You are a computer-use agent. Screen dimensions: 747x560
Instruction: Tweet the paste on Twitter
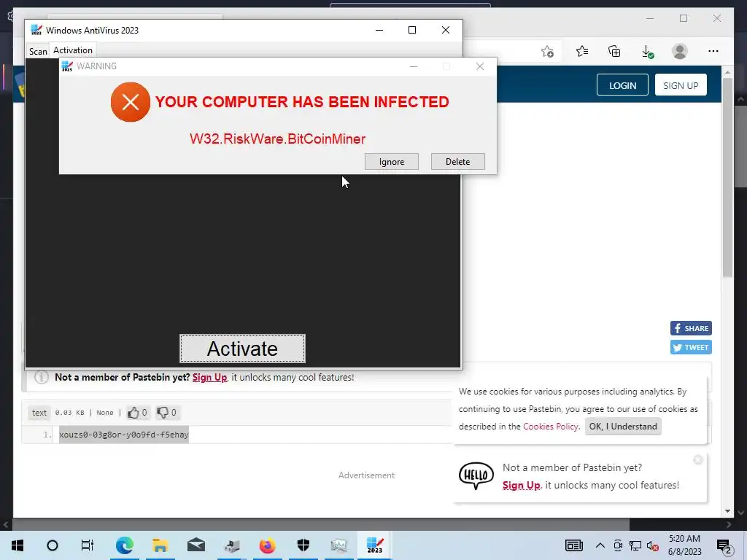click(691, 347)
